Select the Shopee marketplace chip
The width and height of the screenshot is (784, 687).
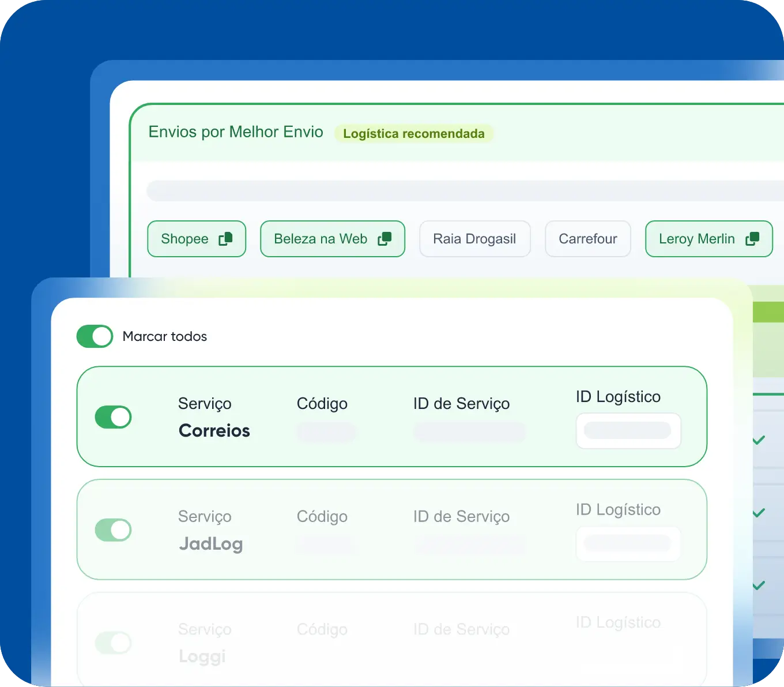click(197, 239)
